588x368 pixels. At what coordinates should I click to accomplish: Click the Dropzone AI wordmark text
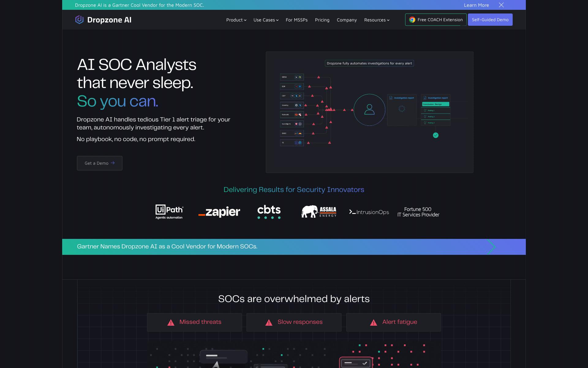click(x=109, y=20)
